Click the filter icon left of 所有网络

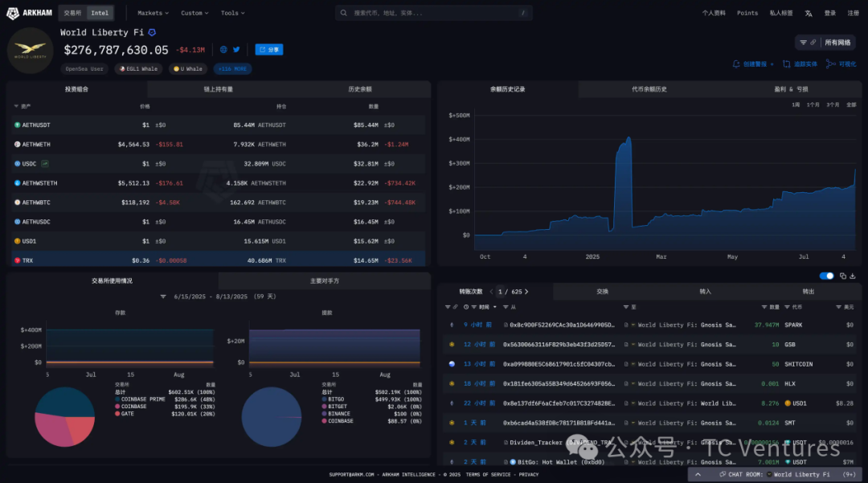tap(803, 43)
